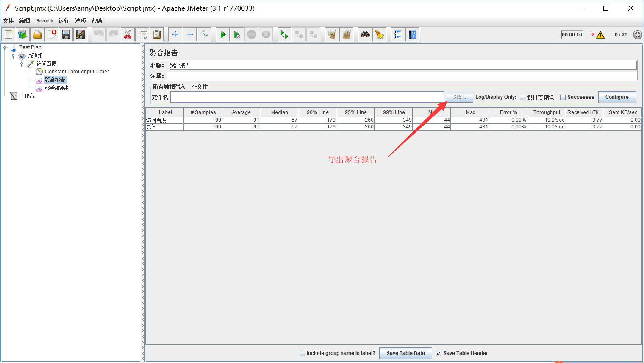Open the Function Helper dialog icon

click(x=398, y=34)
